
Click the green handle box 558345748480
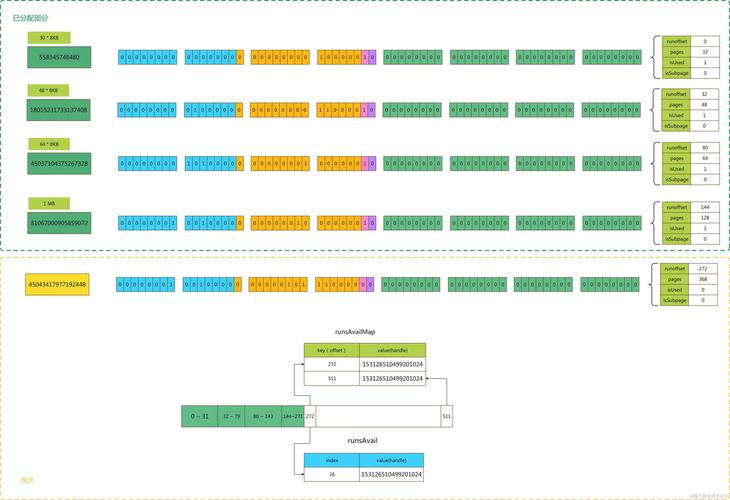click(x=59, y=57)
